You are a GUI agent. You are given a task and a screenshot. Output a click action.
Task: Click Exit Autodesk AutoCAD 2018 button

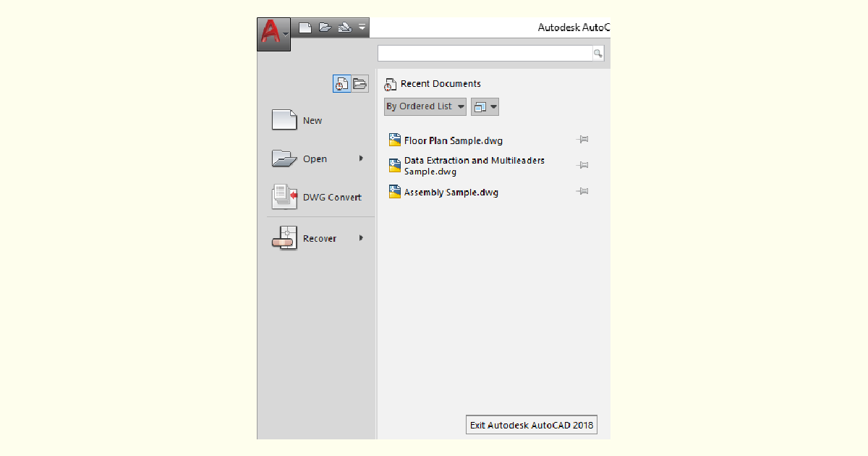(x=532, y=425)
